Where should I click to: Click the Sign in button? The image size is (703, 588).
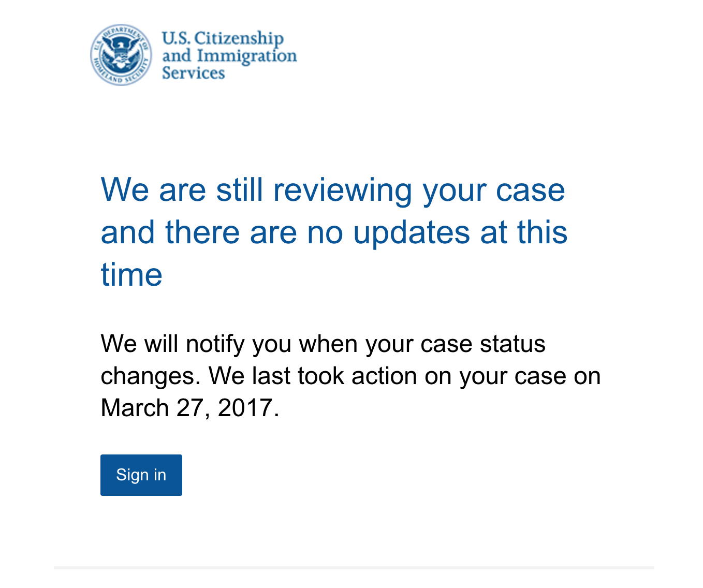coord(141,475)
